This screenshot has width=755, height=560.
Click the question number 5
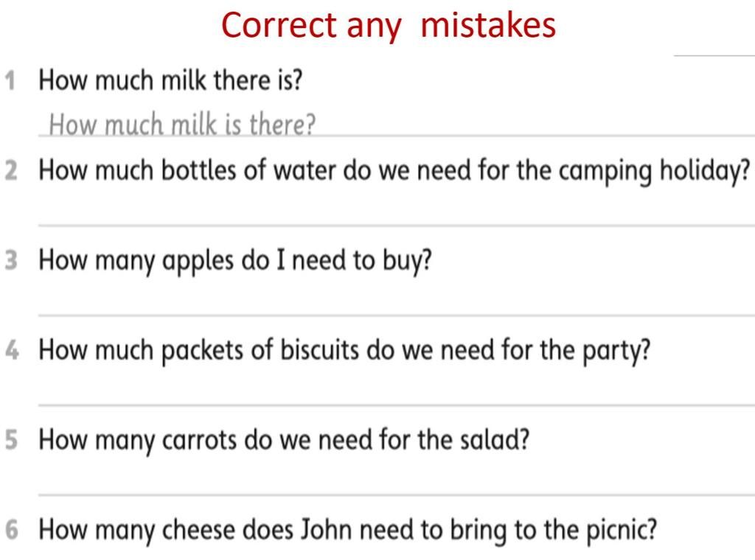pos(11,440)
